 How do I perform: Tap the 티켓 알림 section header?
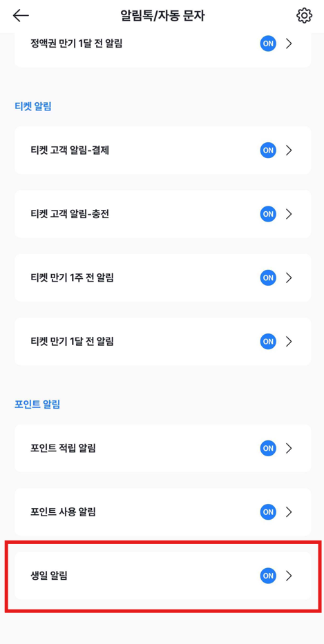pyautogui.click(x=33, y=107)
